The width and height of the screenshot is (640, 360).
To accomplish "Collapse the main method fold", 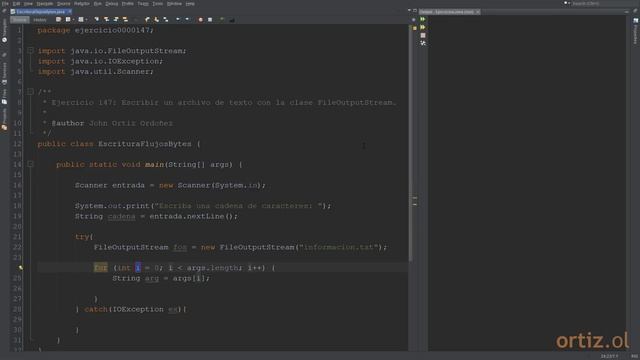I will [x=30, y=164].
